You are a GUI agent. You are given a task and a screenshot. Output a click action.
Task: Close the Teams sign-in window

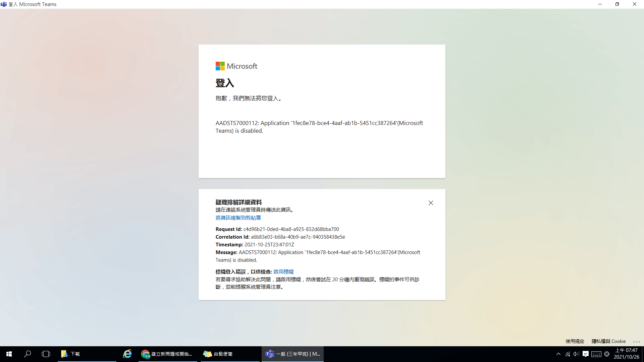(x=635, y=4)
